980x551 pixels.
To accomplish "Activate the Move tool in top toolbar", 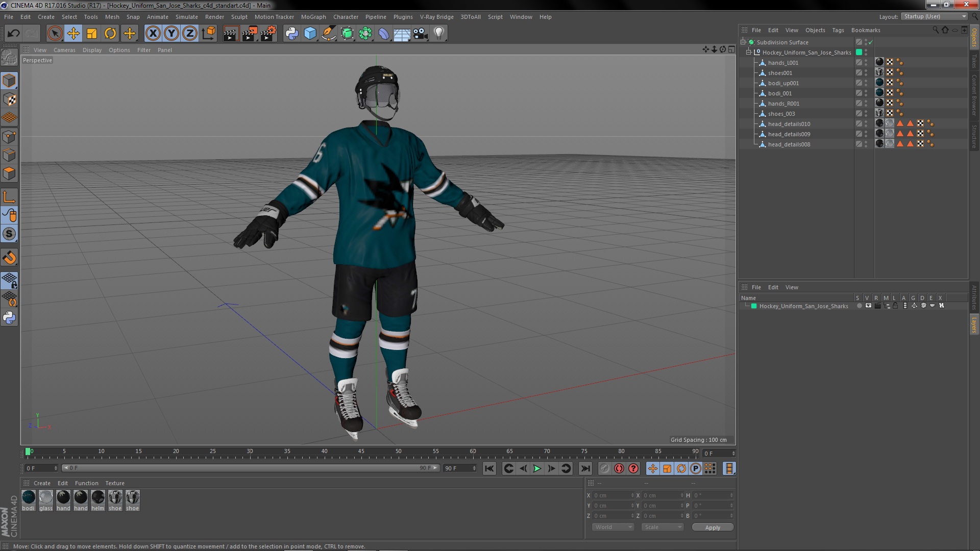I will 73,34.
